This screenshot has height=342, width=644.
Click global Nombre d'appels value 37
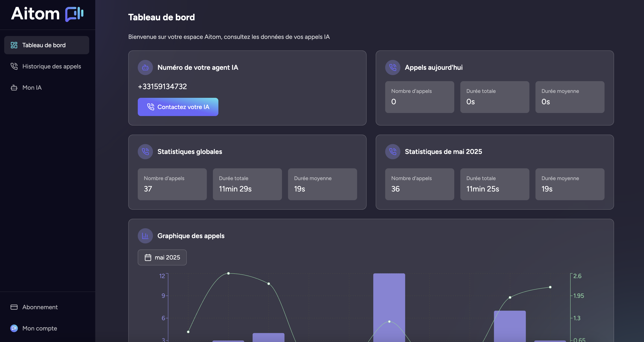(x=148, y=189)
